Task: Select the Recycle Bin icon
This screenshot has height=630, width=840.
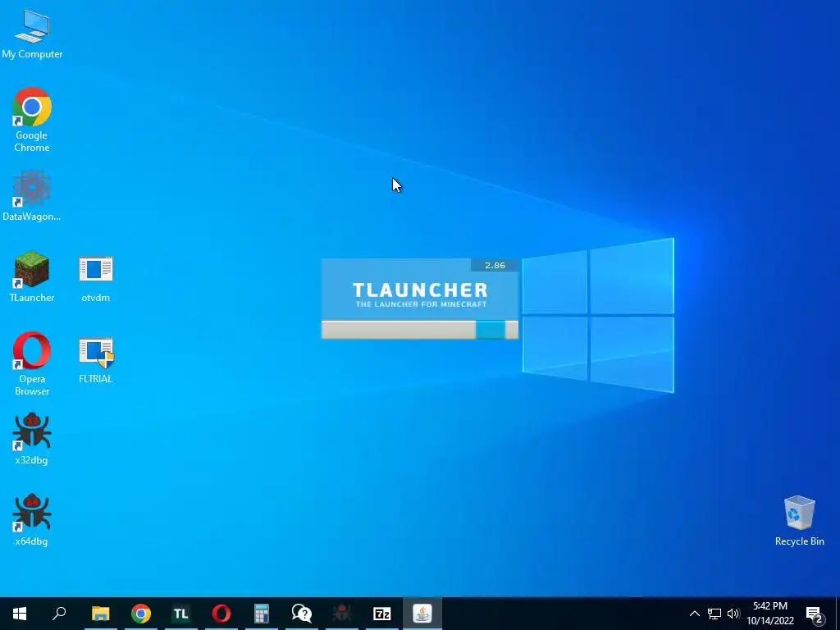Action: coord(799,521)
